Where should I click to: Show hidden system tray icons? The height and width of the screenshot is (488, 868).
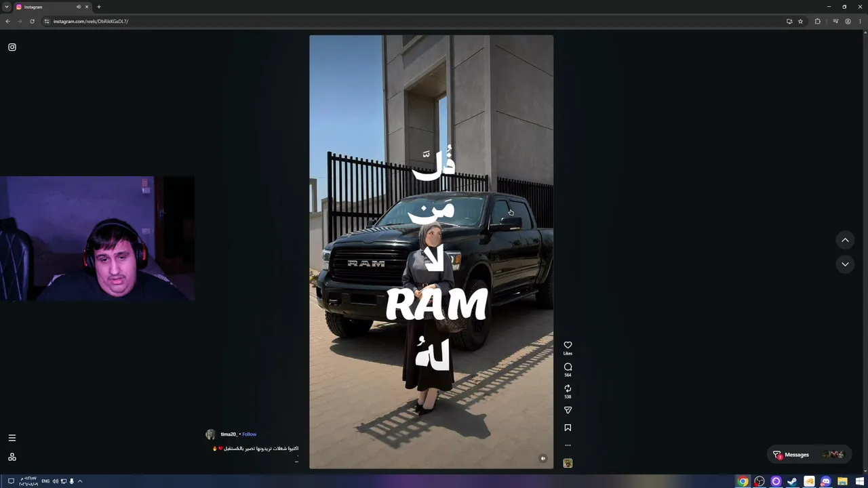click(x=80, y=481)
